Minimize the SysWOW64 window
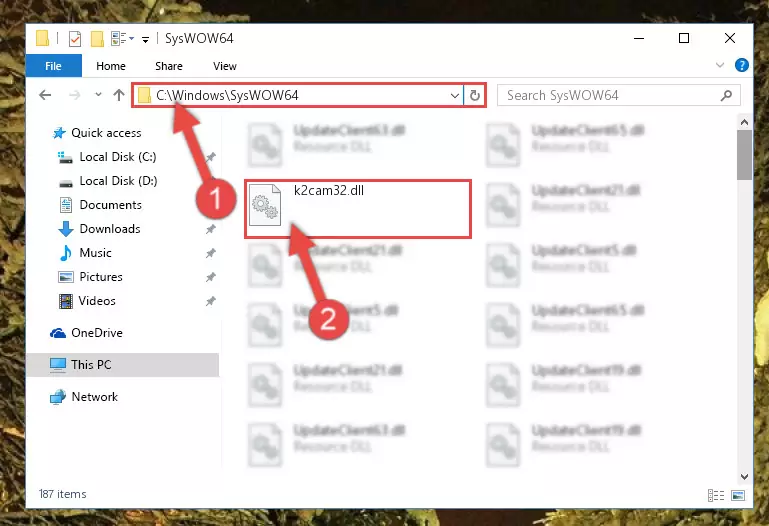This screenshot has width=769, height=526. 639,38
